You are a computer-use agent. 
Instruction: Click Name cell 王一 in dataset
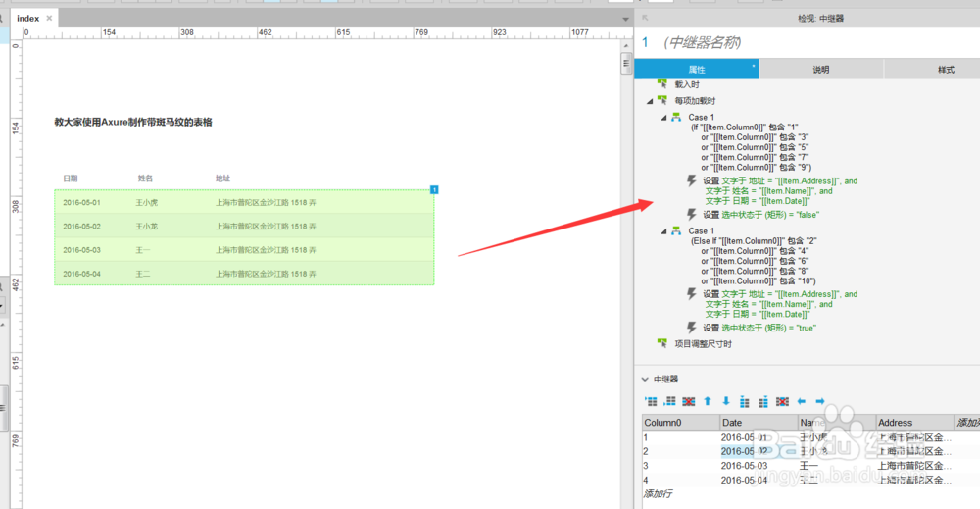click(836, 466)
